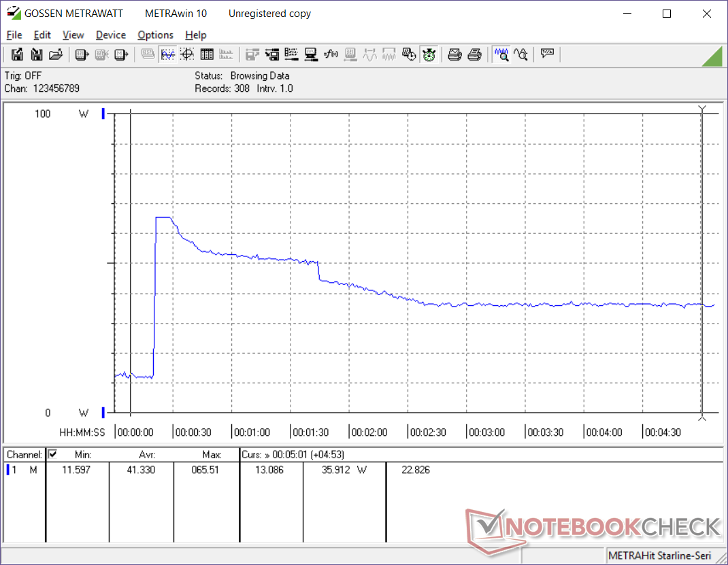Click the first save disk icon
The width and height of the screenshot is (728, 565).
(17, 54)
